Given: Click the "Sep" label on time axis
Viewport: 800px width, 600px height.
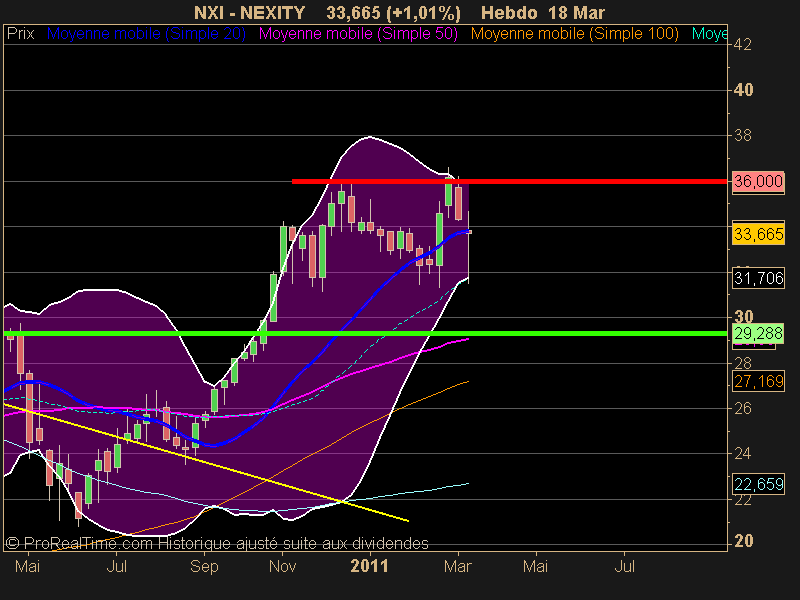Looking at the screenshot, I should (x=204, y=566).
